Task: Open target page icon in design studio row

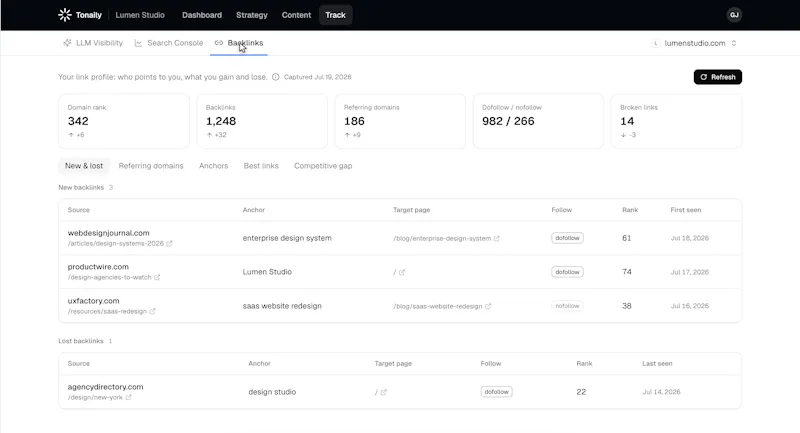Action: point(384,392)
